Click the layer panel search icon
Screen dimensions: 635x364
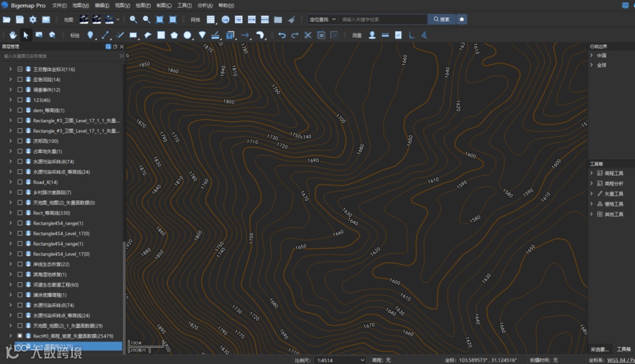108,46
